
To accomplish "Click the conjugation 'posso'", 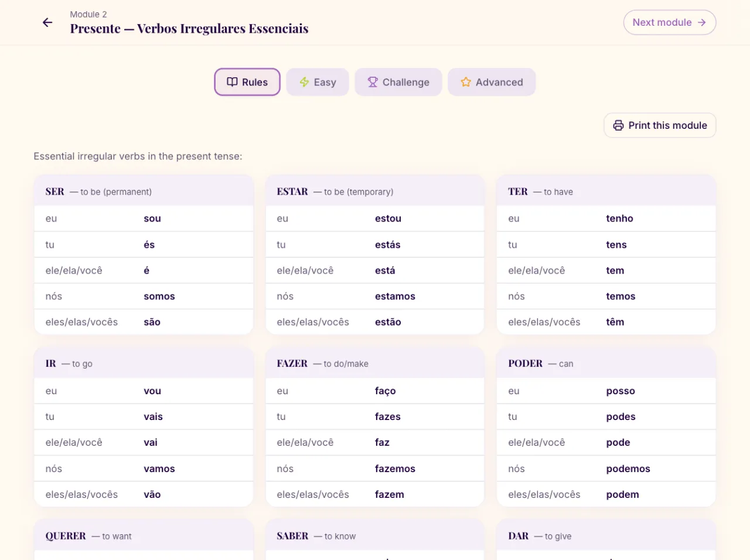I will [621, 391].
